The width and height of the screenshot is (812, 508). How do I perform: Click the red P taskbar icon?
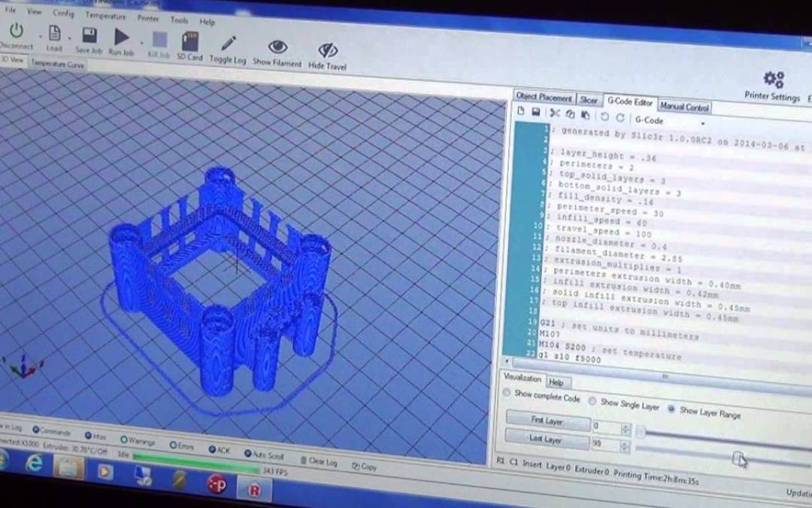[x=217, y=484]
